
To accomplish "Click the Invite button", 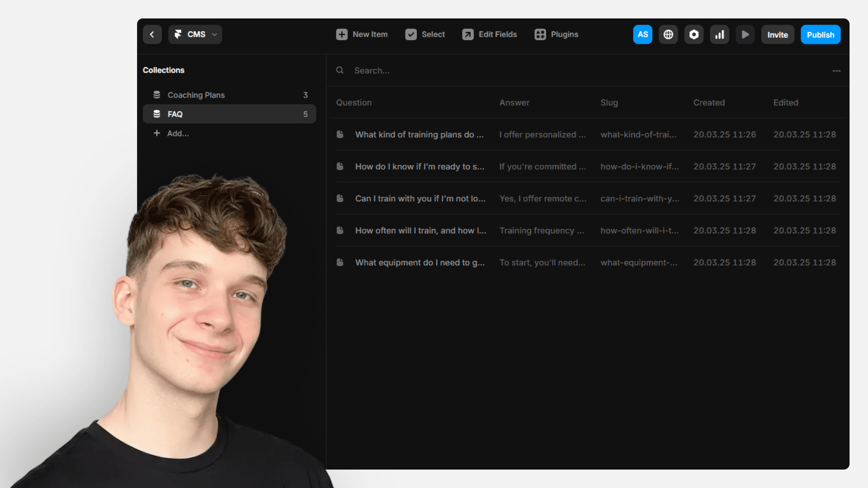I will (x=778, y=35).
